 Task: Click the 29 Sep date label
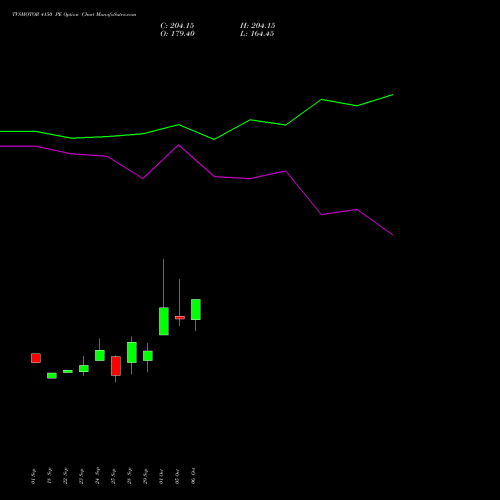[145, 476]
